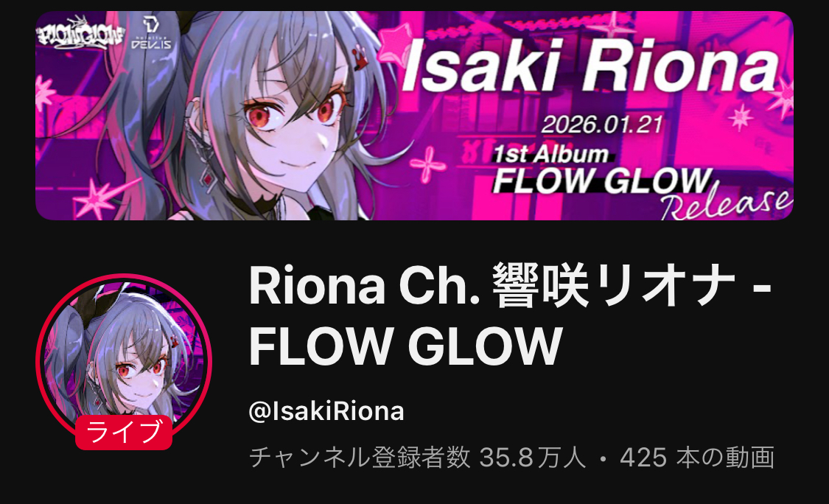Click the '425 本の動画' video count
This screenshot has width=829, height=504.
tap(697, 457)
